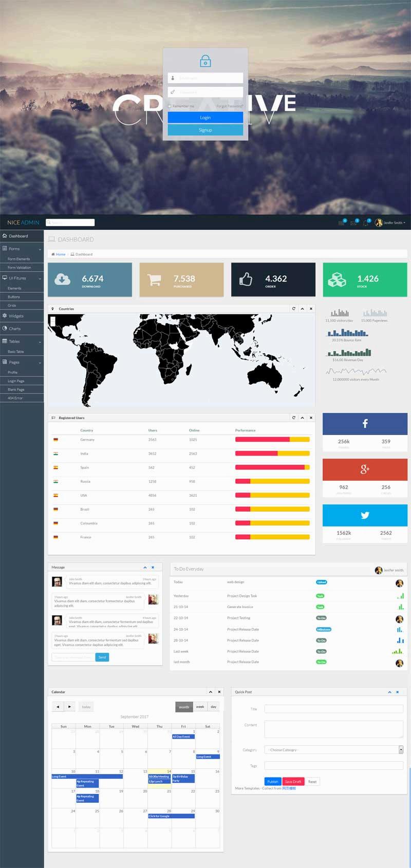
Task: Click the Google Plus icon tile
Action: (365, 469)
